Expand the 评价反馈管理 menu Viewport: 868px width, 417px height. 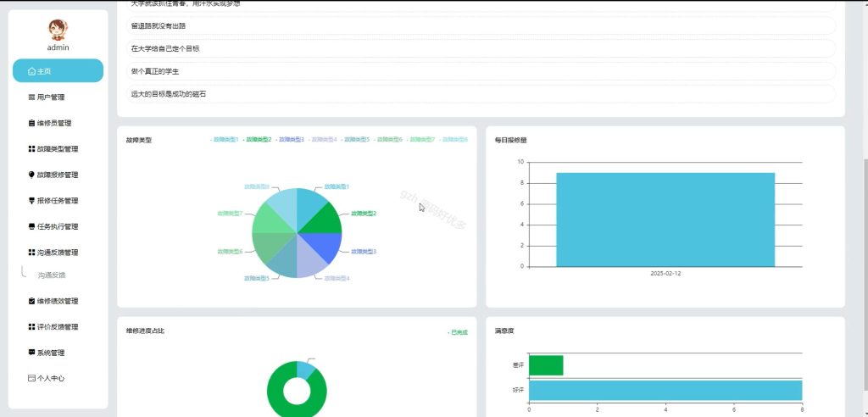point(58,326)
